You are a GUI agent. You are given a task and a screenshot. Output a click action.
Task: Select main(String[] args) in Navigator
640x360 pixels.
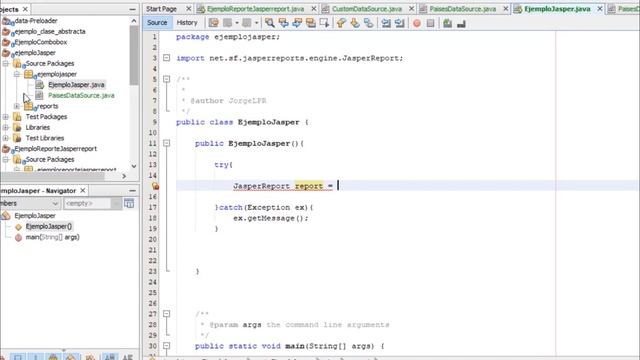[53, 237]
